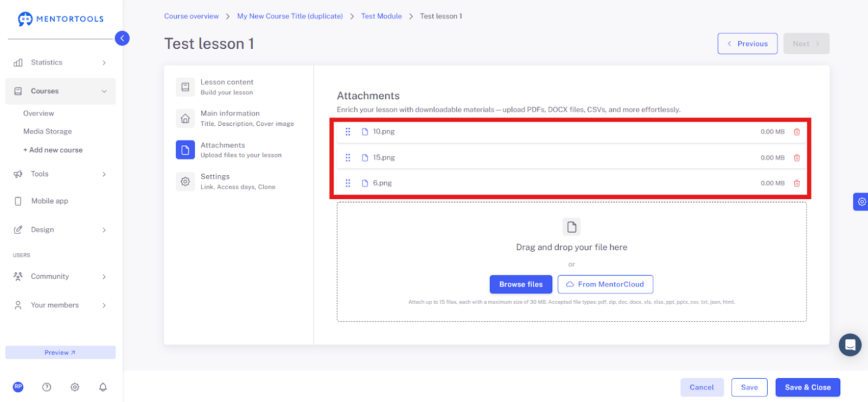Expand the Tools menu chevron
Image resolution: width=868 pixels, height=402 pixels.
tap(104, 175)
